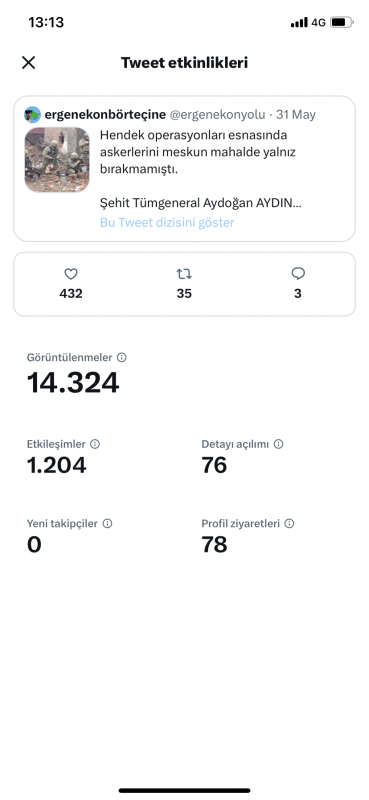
Task: Tap the 432 likes count
Action: [71, 294]
